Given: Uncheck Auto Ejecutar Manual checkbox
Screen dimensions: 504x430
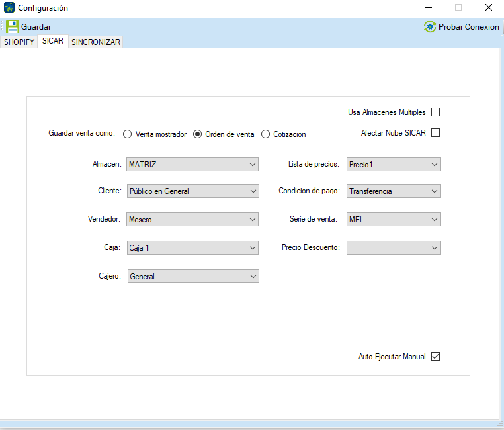Looking at the screenshot, I should pyautogui.click(x=435, y=357).
